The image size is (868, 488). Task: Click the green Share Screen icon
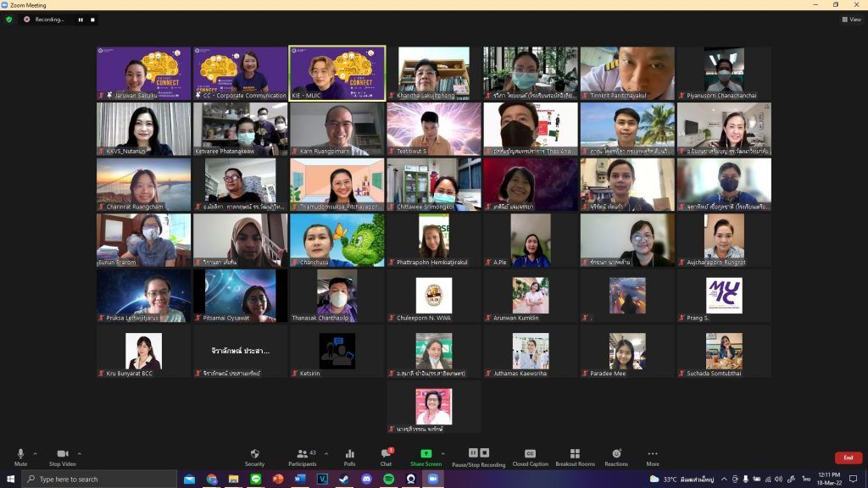[425, 456]
